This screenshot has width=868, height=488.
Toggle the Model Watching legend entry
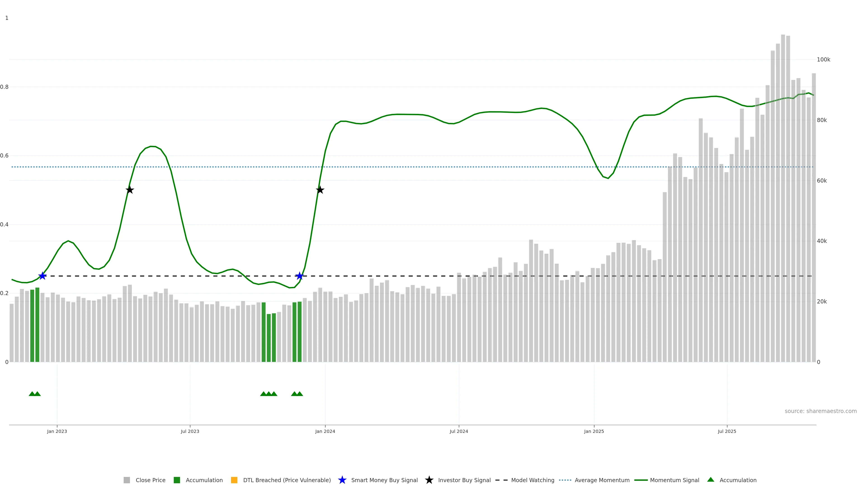point(532,480)
